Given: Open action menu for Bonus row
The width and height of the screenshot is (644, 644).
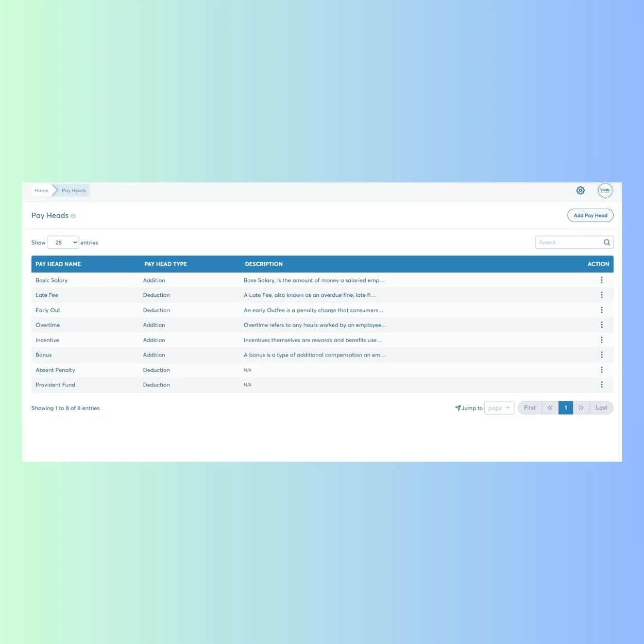Looking at the screenshot, I should (601, 355).
